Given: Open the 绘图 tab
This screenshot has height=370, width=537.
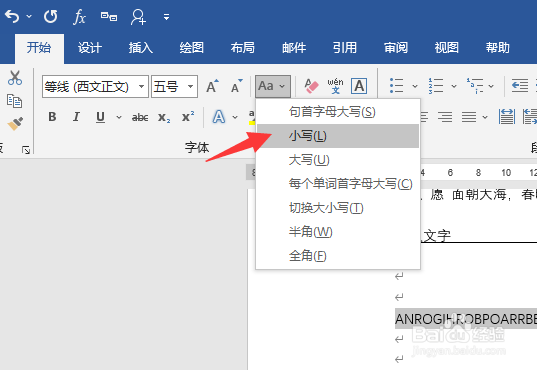Looking at the screenshot, I should click(x=191, y=48).
